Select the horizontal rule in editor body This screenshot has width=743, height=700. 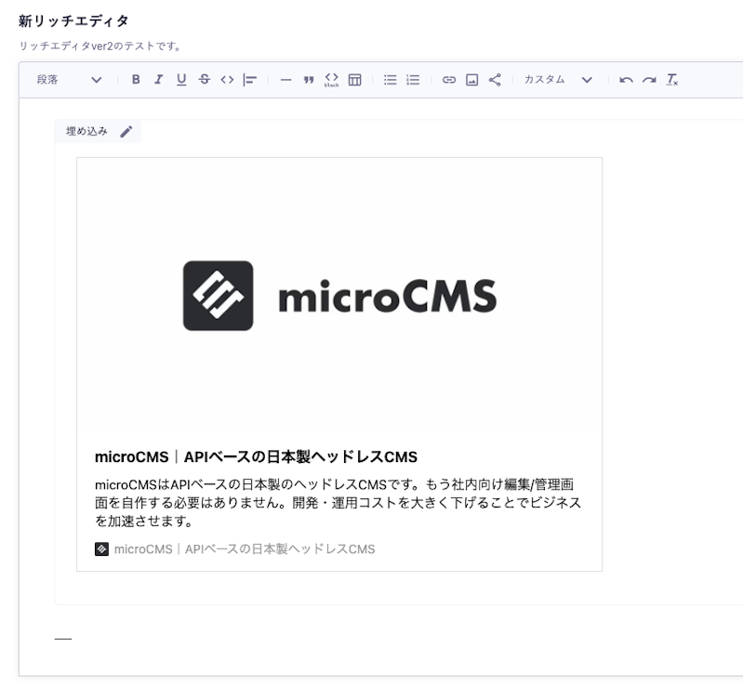pyautogui.click(x=63, y=639)
